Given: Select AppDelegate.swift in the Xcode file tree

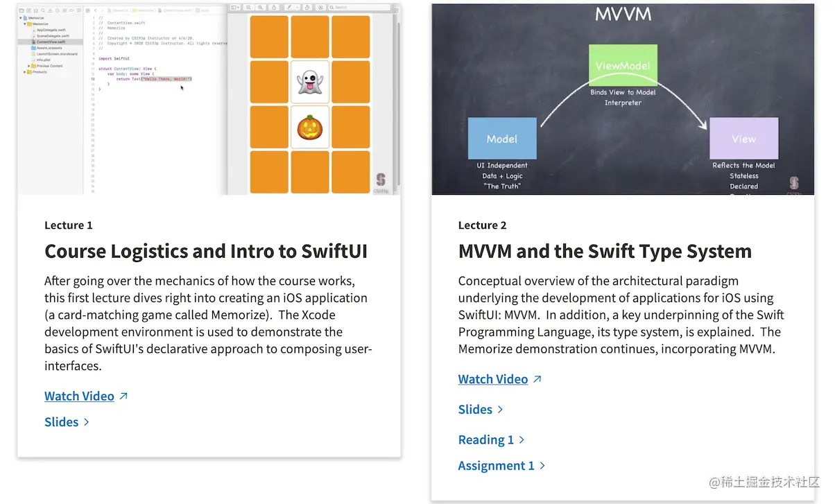Looking at the screenshot, I should [x=52, y=30].
